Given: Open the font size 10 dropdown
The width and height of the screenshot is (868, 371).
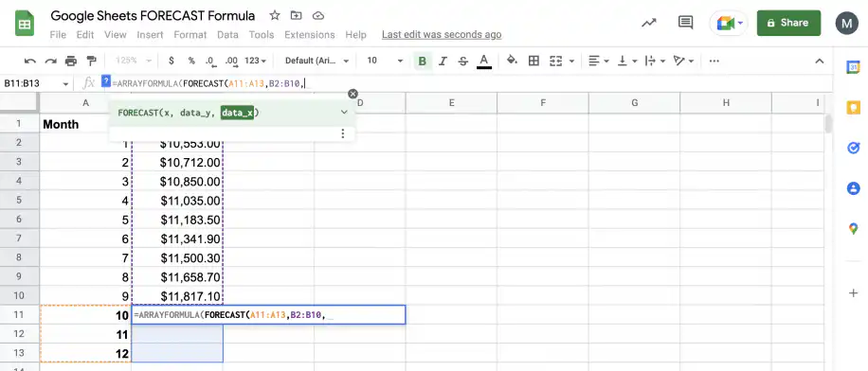Looking at the screenshot, I should tap(384, 61).
